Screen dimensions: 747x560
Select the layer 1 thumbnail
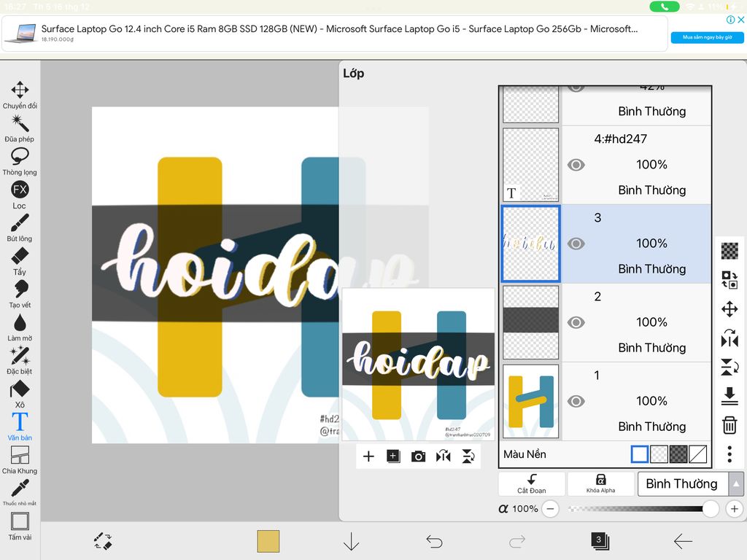tap(531, 402)
